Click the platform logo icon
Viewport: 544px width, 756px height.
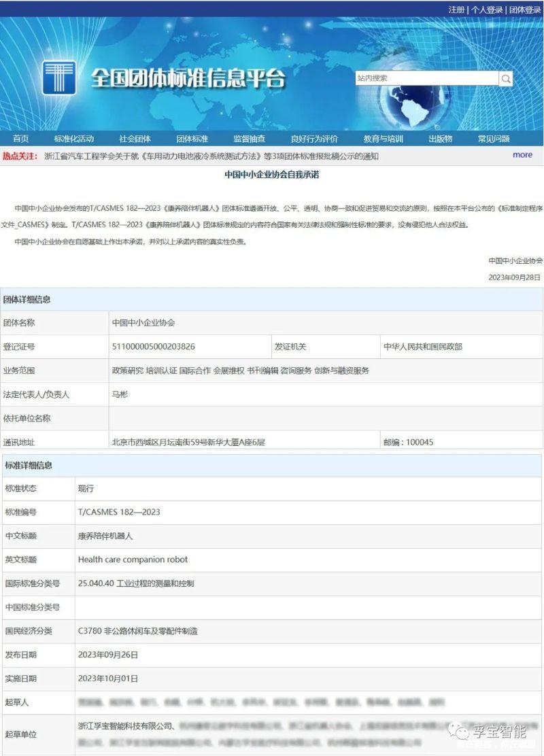59,77
